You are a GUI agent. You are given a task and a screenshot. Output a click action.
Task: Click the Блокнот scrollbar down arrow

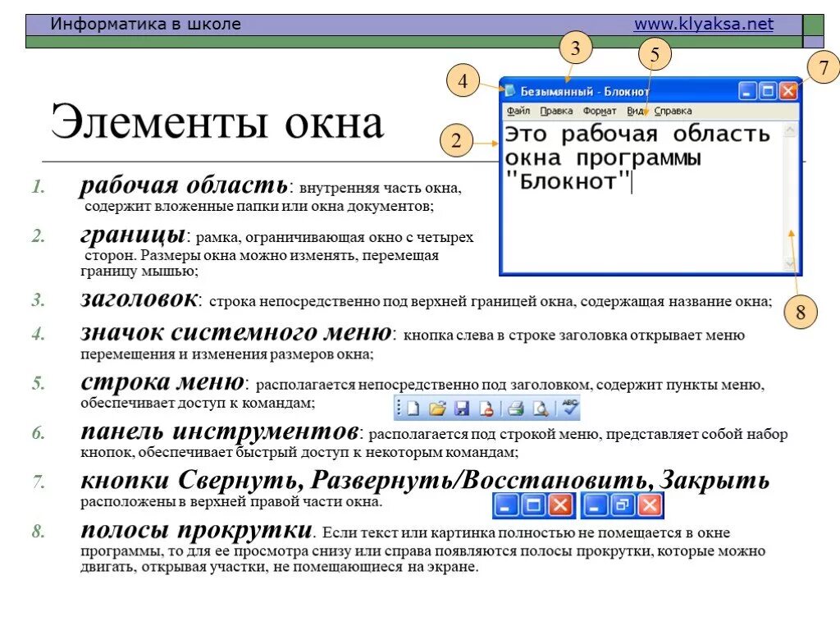coord(790,263)
